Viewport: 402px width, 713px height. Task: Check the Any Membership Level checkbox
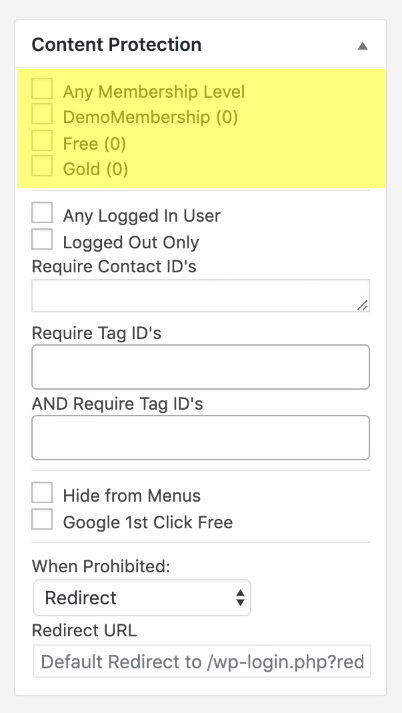point(42,88)
